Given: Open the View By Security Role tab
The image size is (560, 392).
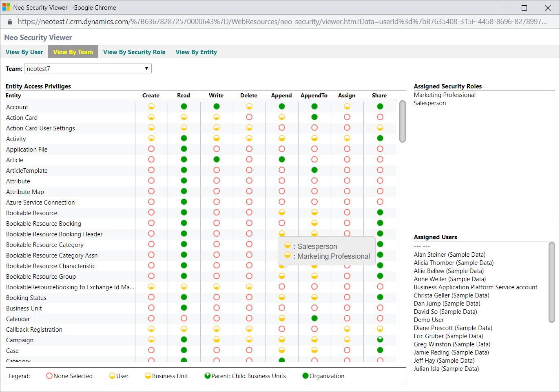Looking at the screenshot, I should point(134,52).
